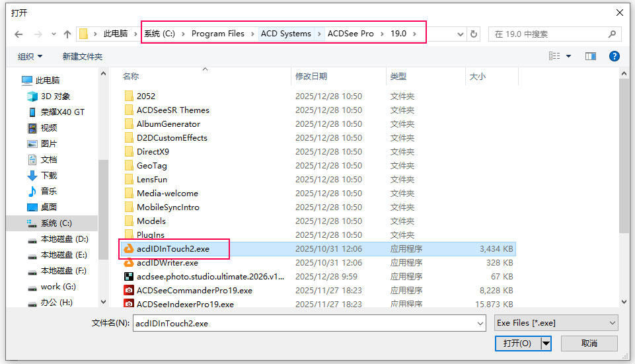This screenshot has width=635, height=364.
Task: Click ACD Systems breadcrumb
Action: (286, 34)
